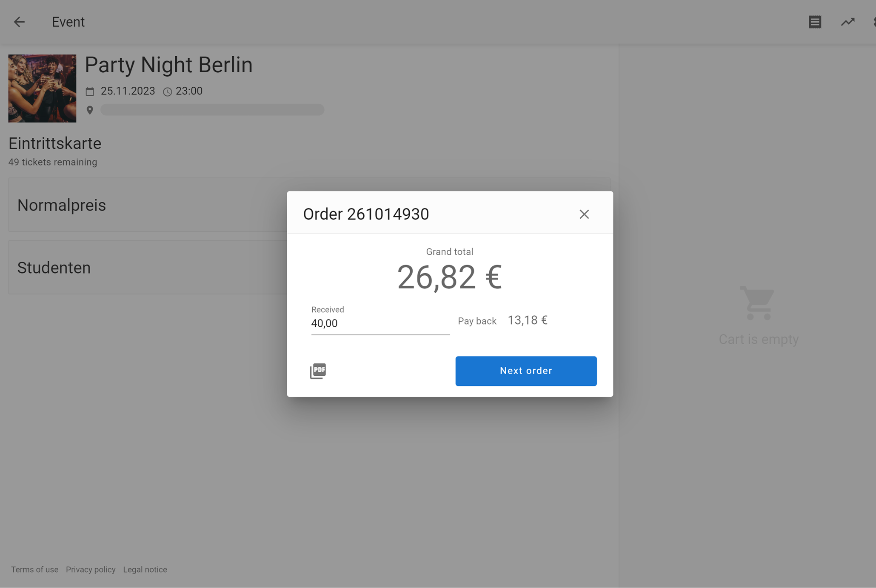
Task: Click the empty shopping cart icon
Action: click(x=758, y=303)
